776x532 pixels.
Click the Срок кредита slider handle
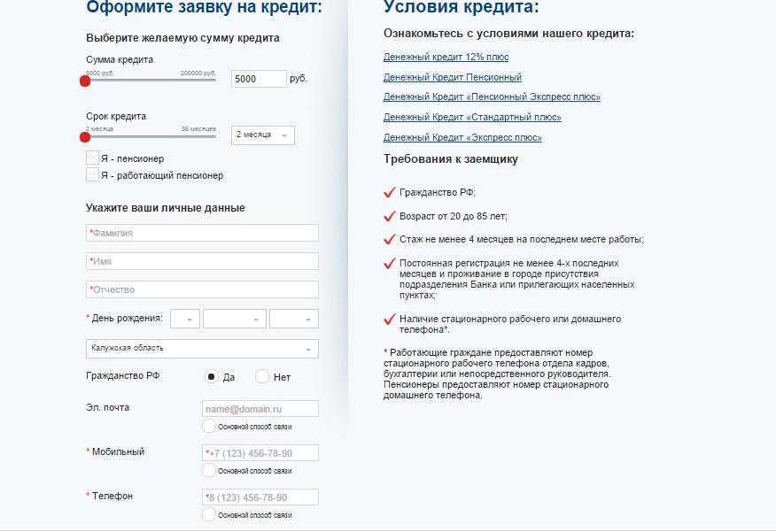pos(85,136)
